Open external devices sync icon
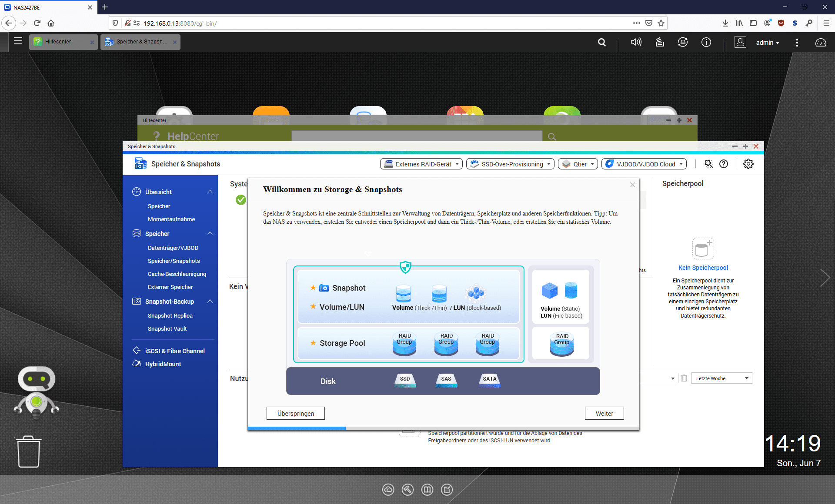835x504 pixels. pyautogui.click(x=683, y=42)
